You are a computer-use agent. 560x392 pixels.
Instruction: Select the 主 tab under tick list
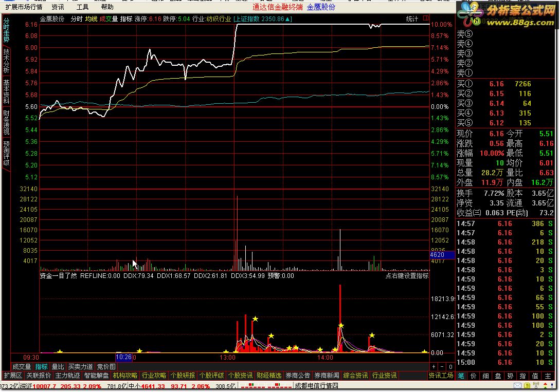click(x=548, y=376)
